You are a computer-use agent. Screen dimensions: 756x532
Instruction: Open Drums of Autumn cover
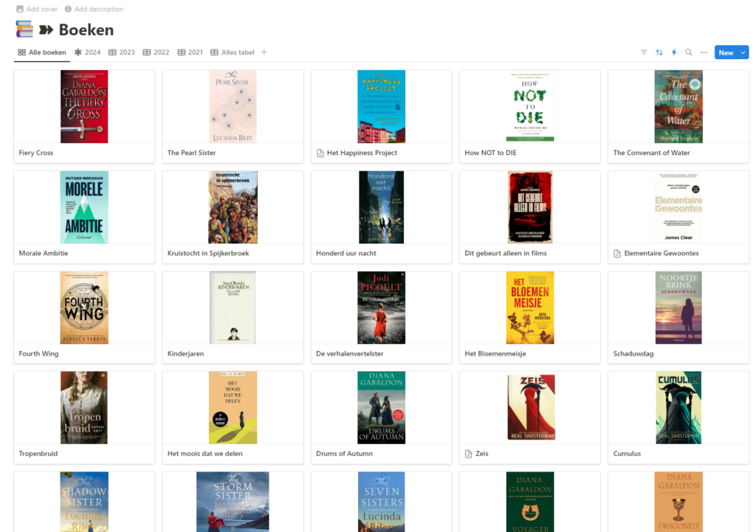382,408
